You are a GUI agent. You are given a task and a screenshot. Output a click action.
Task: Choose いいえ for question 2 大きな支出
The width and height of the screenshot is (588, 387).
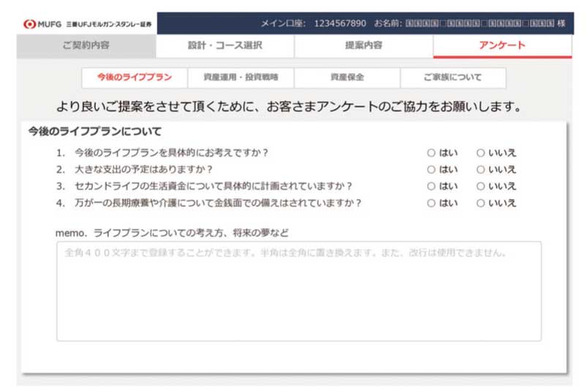(x=480, y=170)
